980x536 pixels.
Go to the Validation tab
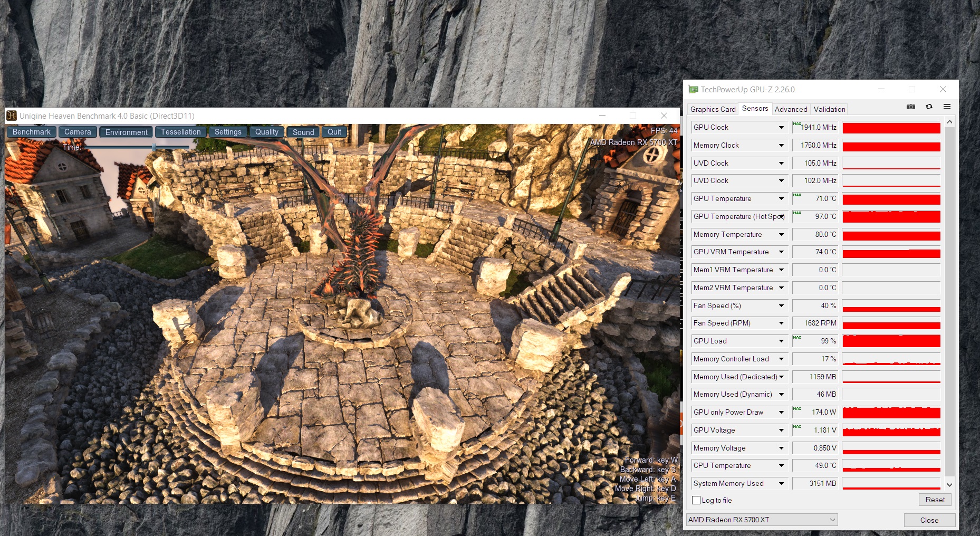pos(829,109)
